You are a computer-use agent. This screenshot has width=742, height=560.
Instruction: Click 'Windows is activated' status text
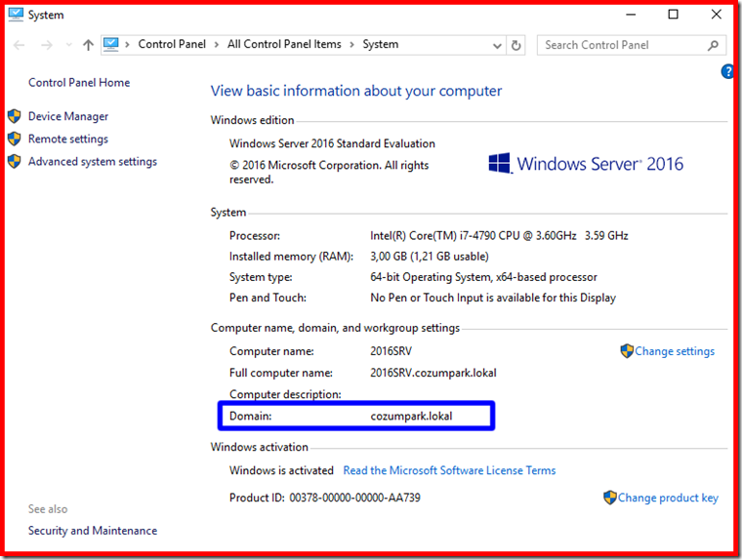(281, 470)
